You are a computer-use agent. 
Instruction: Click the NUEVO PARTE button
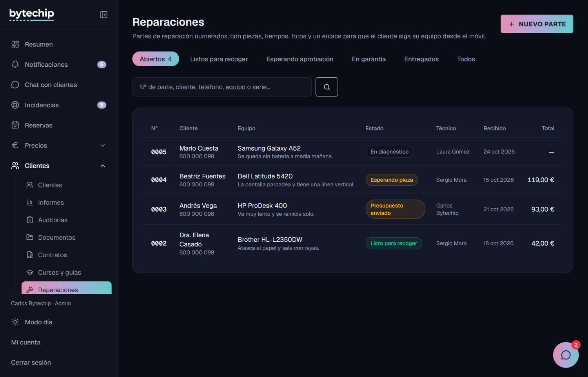[537, 24]
